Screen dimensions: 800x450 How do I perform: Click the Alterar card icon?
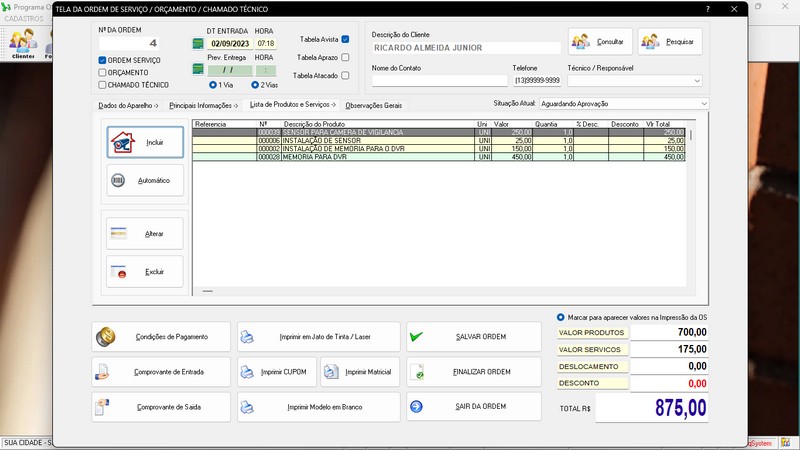click(120, 233)
